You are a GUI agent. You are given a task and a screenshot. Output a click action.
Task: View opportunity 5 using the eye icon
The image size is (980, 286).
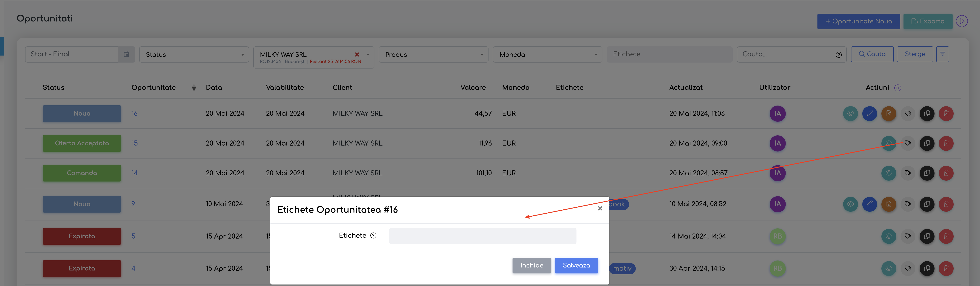coord(888,236)
